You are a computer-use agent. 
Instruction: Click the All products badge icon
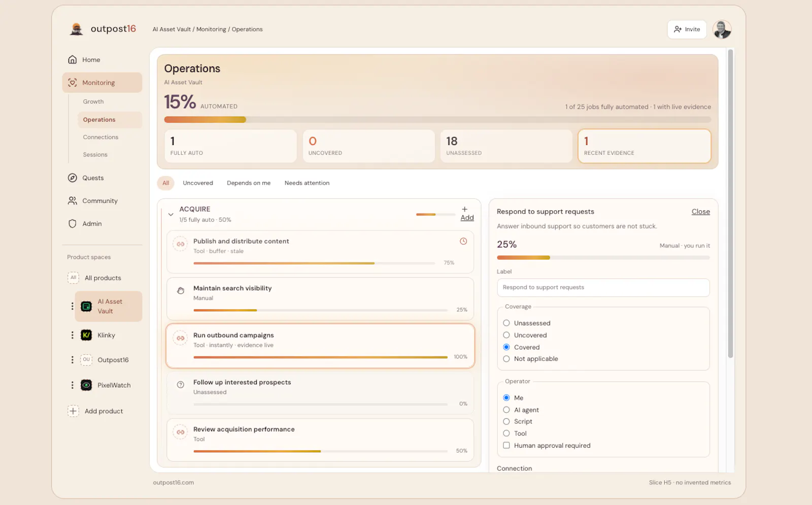click(73, 277)
